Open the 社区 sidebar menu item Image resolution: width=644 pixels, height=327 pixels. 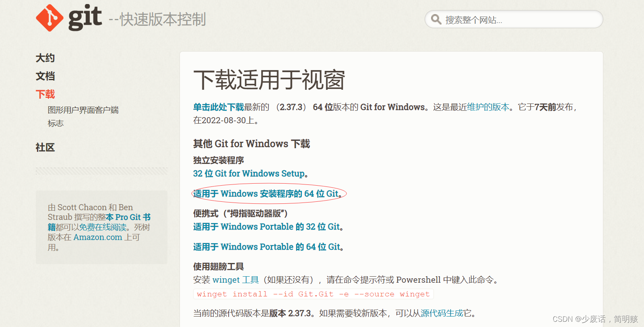(45, 147)
